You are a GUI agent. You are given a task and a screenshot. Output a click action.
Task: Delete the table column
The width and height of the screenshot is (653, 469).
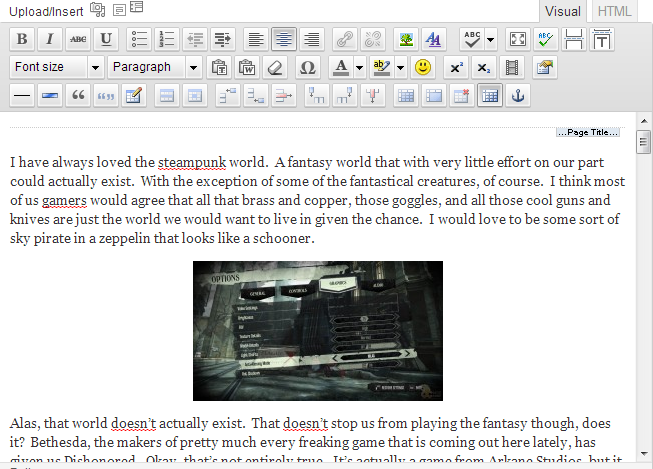[373, 95]
